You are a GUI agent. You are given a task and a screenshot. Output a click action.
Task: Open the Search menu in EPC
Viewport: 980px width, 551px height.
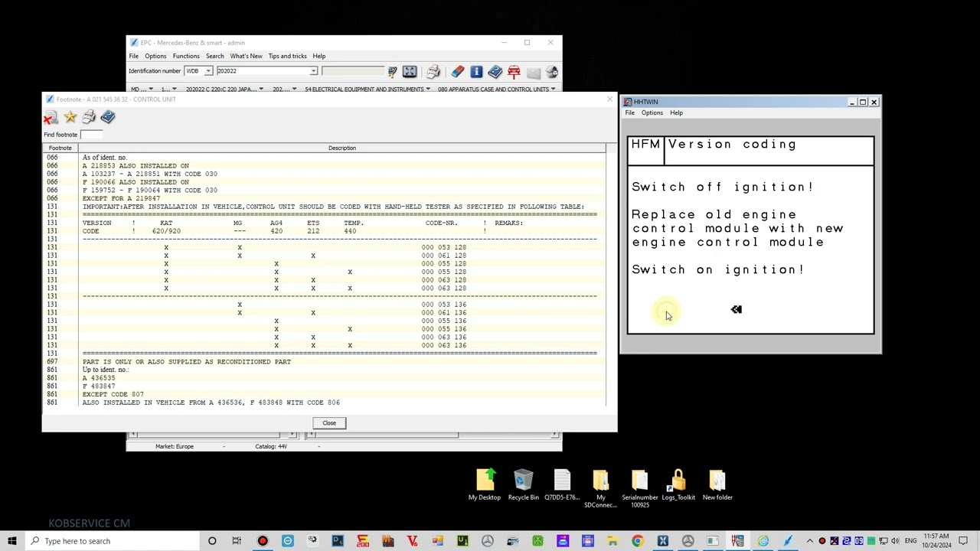215,56
